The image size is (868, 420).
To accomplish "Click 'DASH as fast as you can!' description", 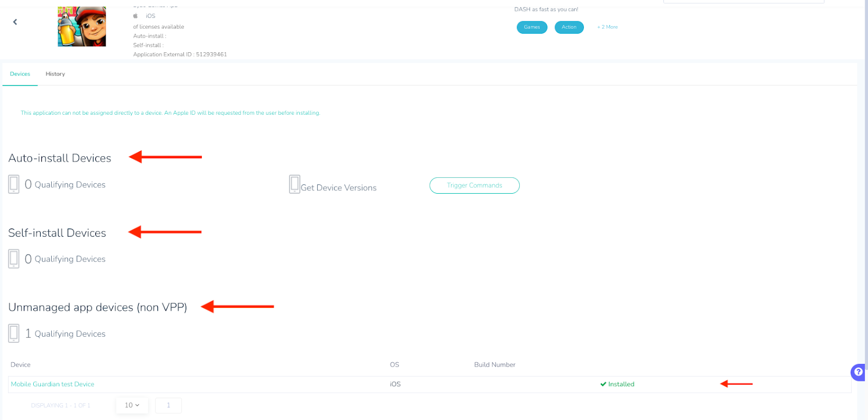I will [x=546, y=9].
